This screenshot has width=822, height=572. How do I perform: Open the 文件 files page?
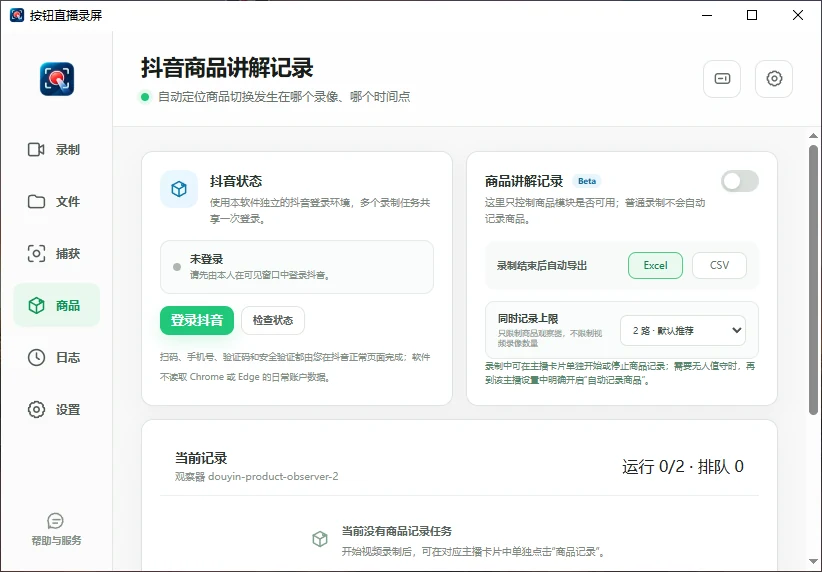click(x=57, y=201)
